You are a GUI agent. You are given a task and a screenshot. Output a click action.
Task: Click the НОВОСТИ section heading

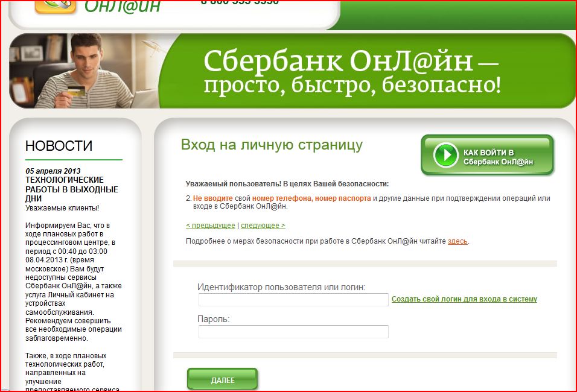coord(59,146)
